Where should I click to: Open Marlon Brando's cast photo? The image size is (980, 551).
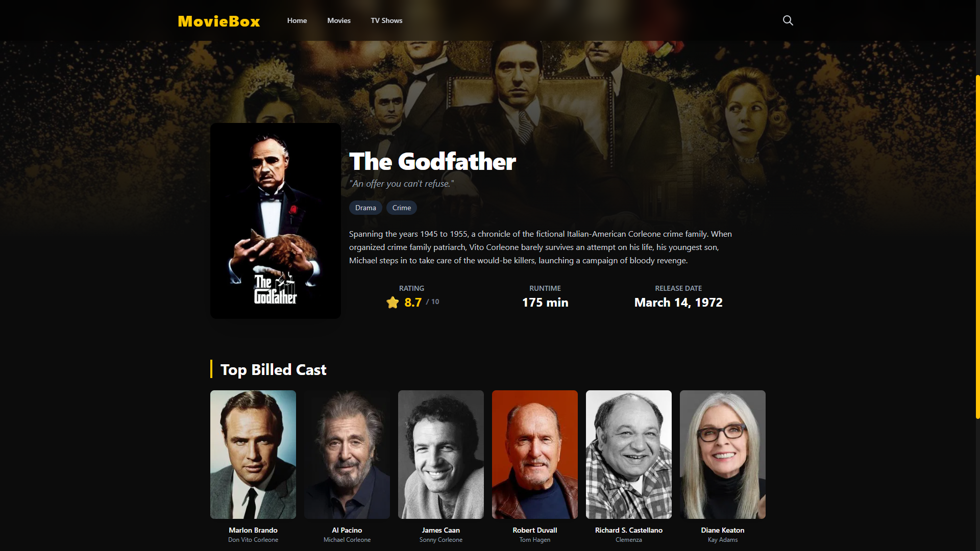coord(253,455)
